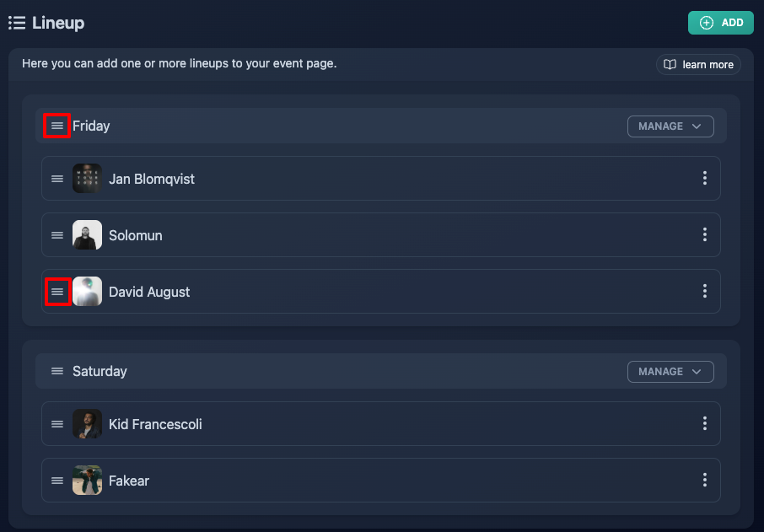Click the ADD lineup button
764x532 pixels.
pos(721,23)
